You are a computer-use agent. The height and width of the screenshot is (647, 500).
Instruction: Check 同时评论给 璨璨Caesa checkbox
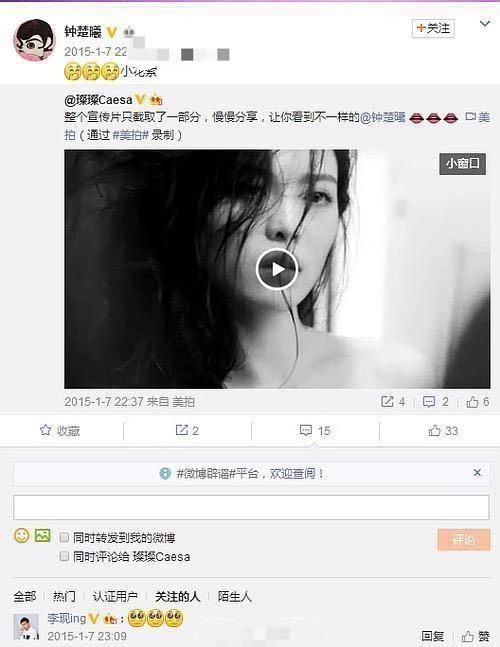pyautogui.click(x=64, y=556)
